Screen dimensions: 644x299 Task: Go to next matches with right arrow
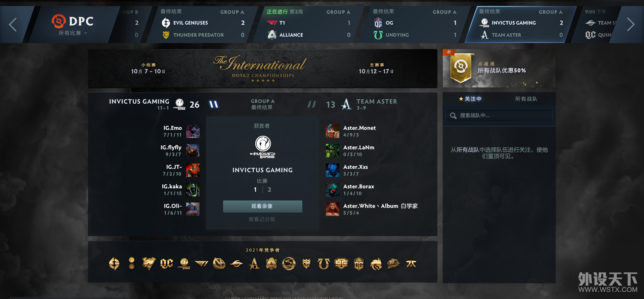[631, 25]
